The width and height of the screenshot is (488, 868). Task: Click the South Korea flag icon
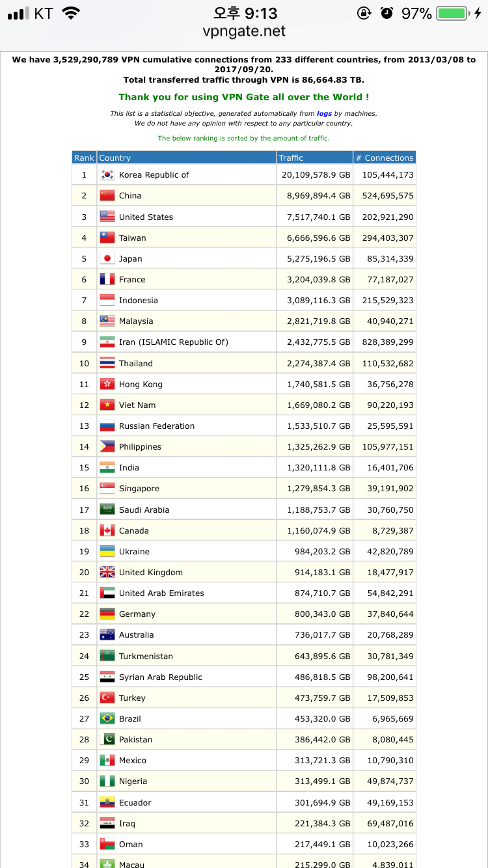click(107, 175)
